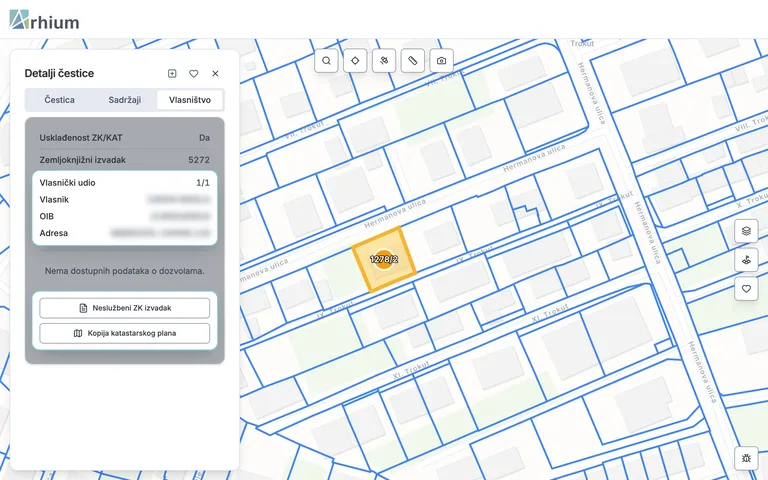768x480 pixels.
Task: Click the locate/center position icon
Action: pos(355,61)
